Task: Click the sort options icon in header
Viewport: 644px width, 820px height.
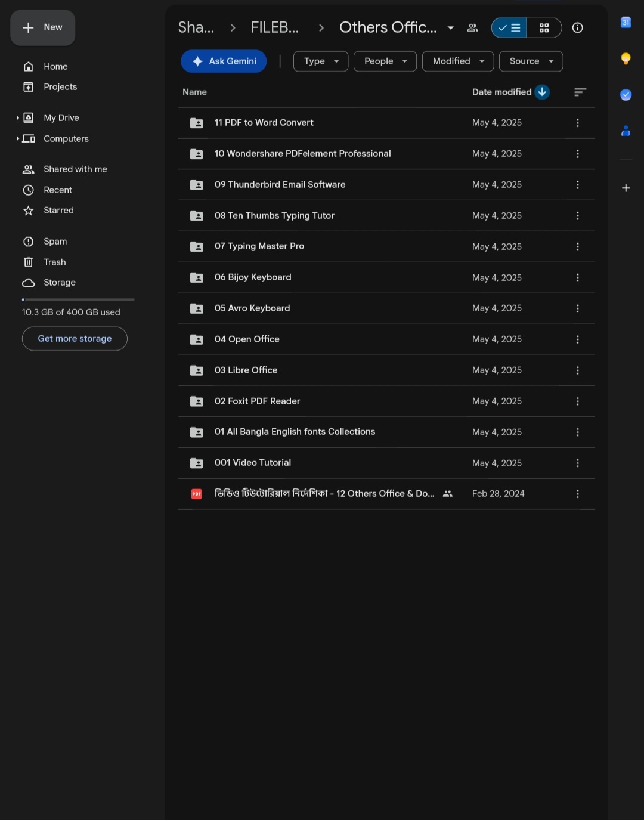Action: coord(580,92)
